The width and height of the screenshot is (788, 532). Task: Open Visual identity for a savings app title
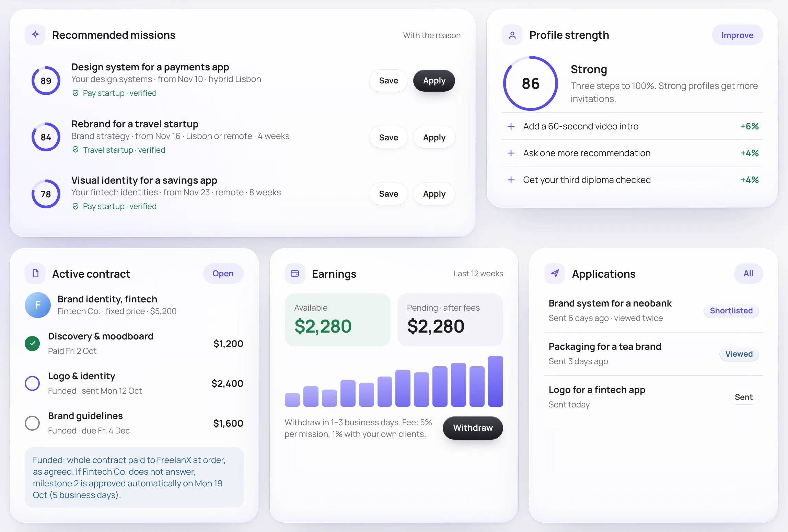pos(144,180)
